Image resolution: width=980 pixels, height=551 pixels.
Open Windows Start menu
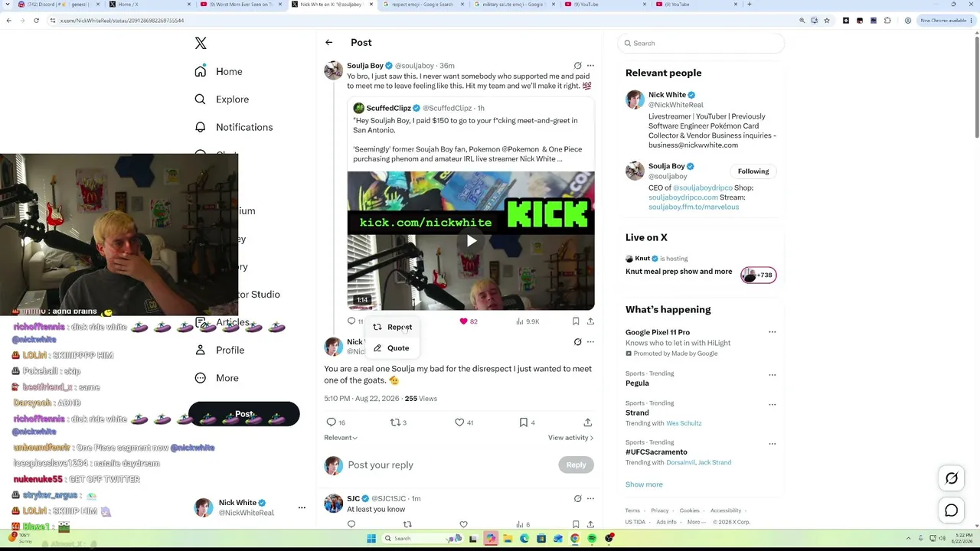coord(371,539)
